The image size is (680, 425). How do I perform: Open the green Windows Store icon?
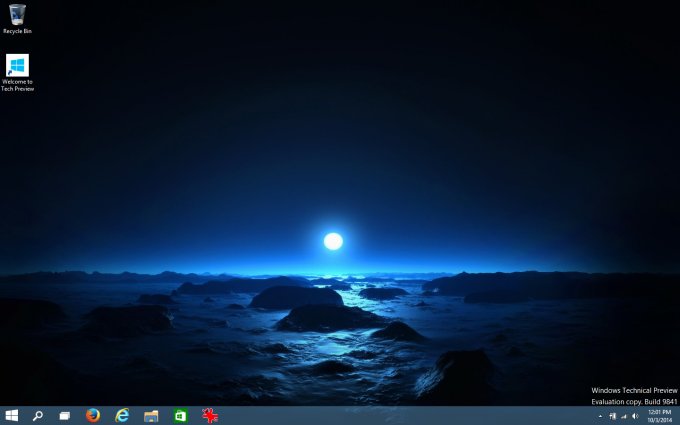click(180, 416)
